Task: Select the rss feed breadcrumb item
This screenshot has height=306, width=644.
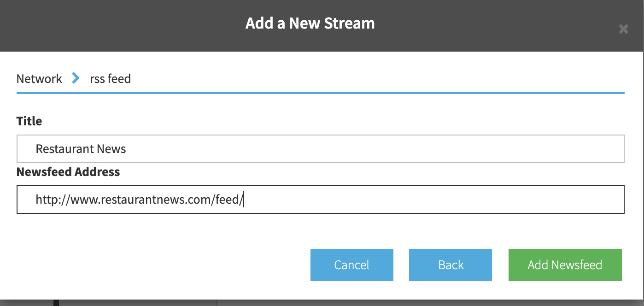Action: [110, 79]
